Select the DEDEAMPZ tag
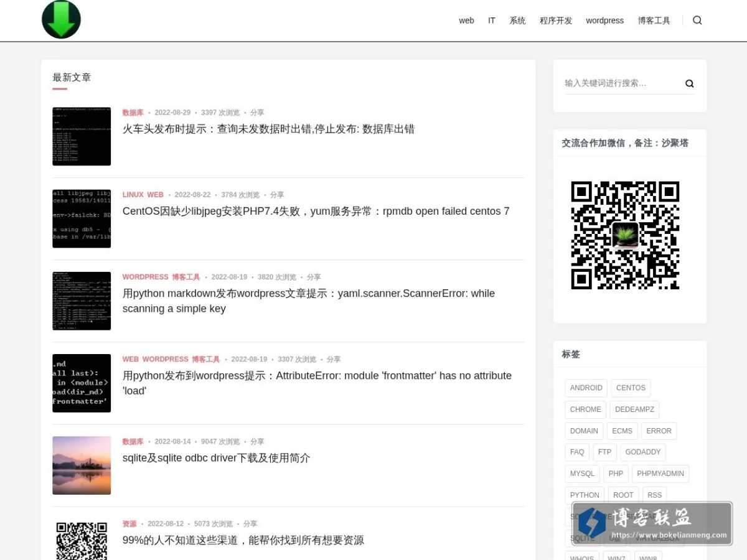Viewport: 747px width, 560px height. (634, 409)
